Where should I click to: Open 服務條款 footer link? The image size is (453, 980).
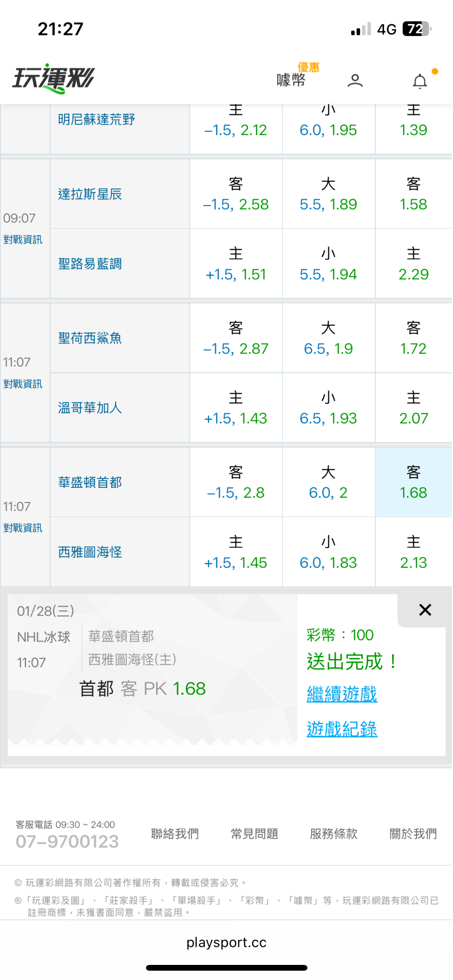[334, 834]
